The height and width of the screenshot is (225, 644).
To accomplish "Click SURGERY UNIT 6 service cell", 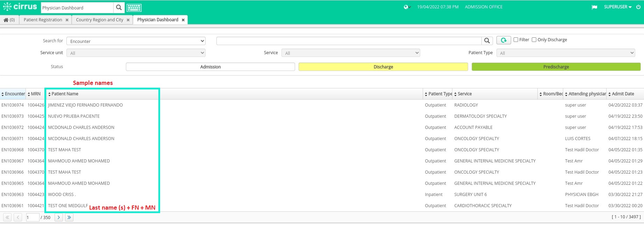I will (471, 195).
